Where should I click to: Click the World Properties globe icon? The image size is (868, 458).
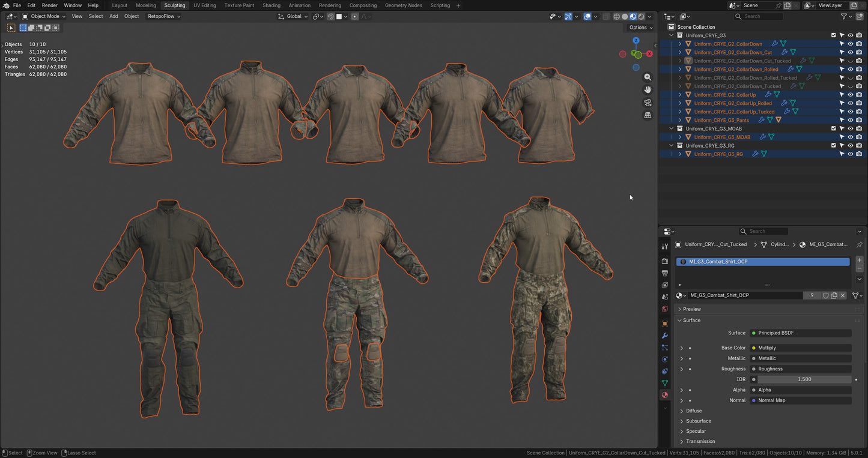pos(664,309)
